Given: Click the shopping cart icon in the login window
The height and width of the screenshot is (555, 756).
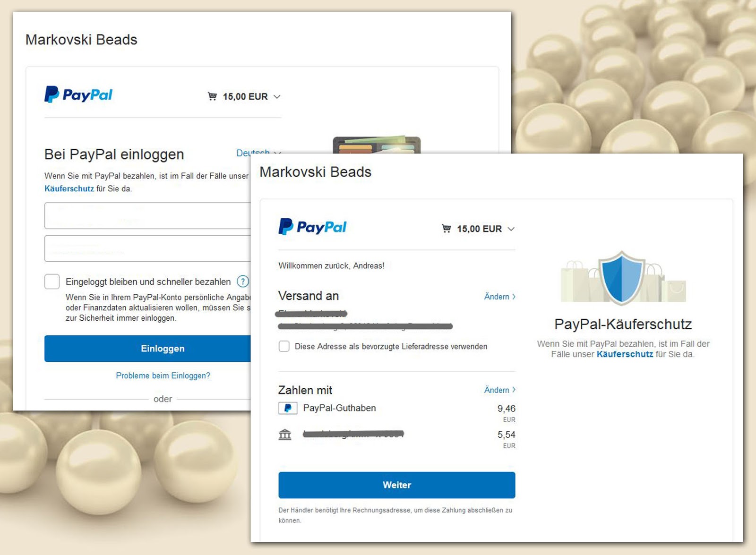Looking at the screenshot, I should [x=212, y=96].
